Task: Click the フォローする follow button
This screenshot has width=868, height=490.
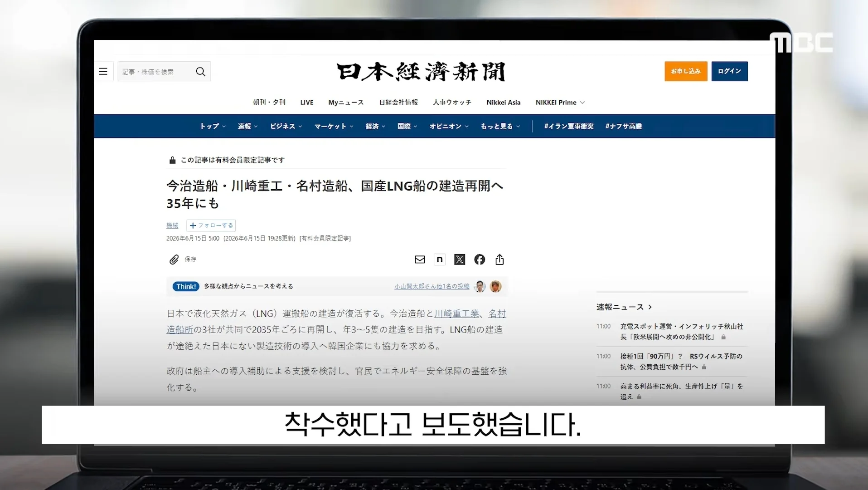Action: [211, 225]
